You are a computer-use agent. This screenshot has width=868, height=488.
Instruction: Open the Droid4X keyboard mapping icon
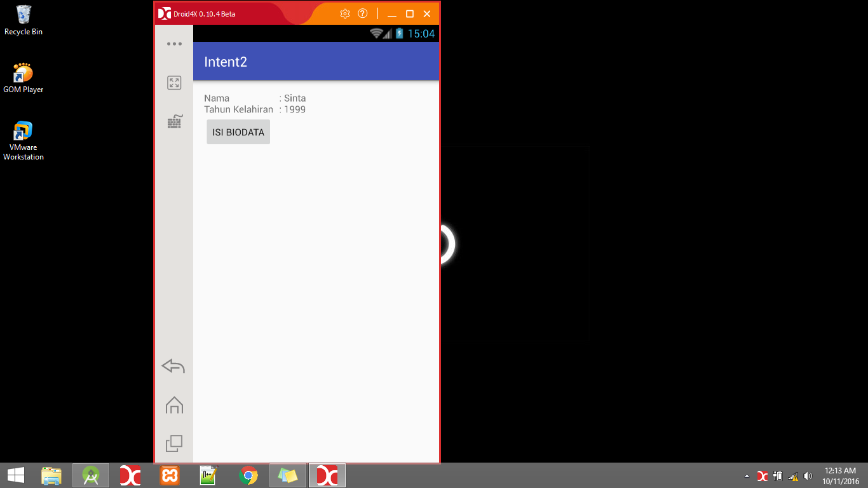(175, 121)
